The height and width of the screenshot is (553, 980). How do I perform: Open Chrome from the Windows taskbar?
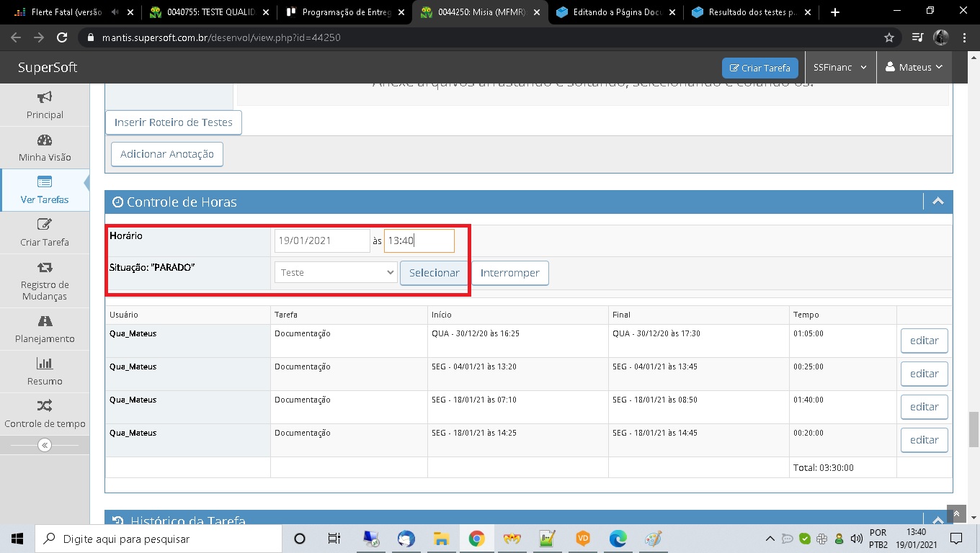[476, 538]
